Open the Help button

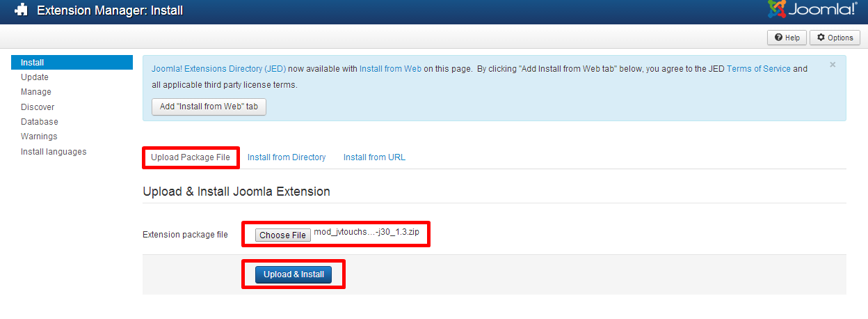click(x=787, y=38)
